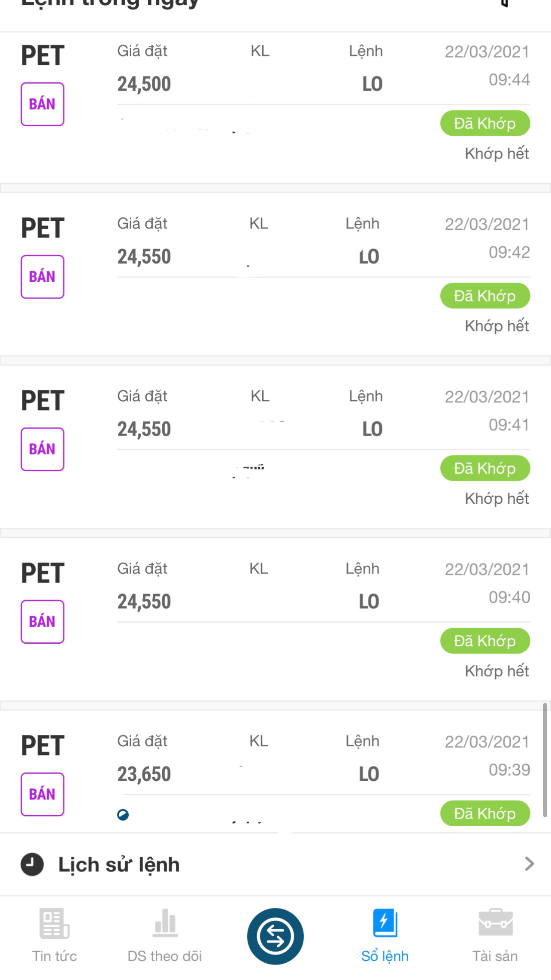Open the Lịch sử lệnh order history link

(119, 864)
